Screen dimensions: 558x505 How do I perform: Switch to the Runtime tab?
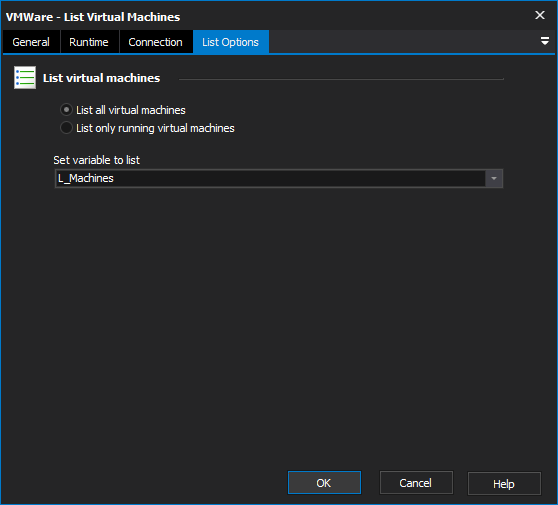click(x=89, y=42)
